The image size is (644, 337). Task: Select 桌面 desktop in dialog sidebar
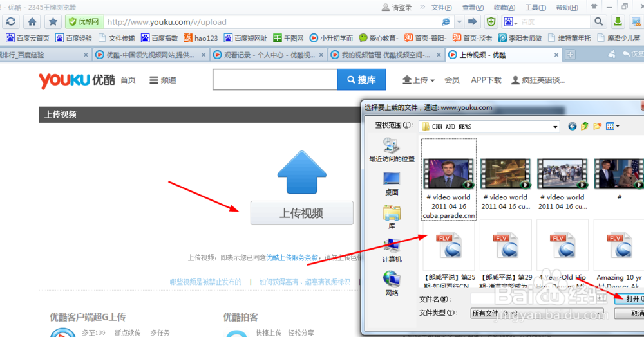(x=392, y=184)
